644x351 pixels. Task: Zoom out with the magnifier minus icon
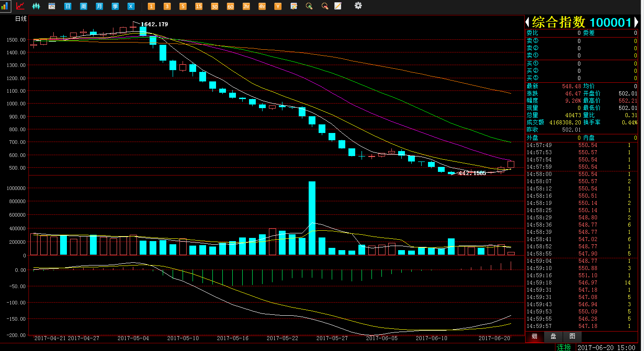tap(324, 6)
